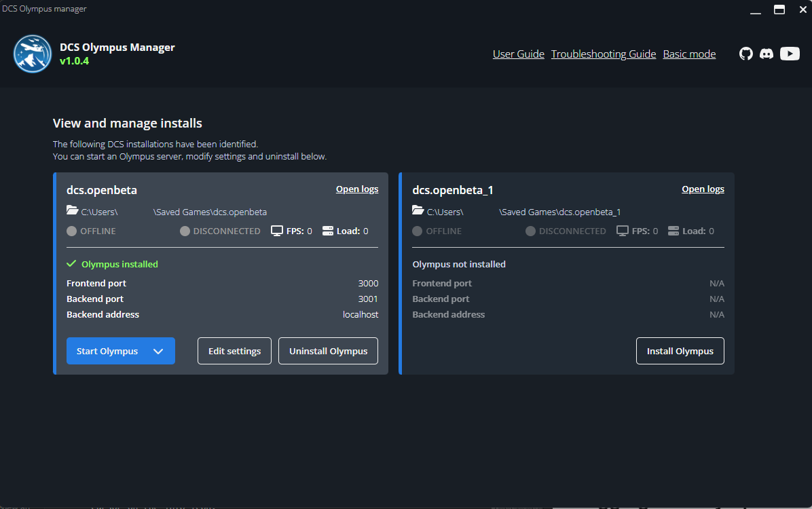
Task: Open logs for dcs.openbeta_1
Action: (703, 189)
